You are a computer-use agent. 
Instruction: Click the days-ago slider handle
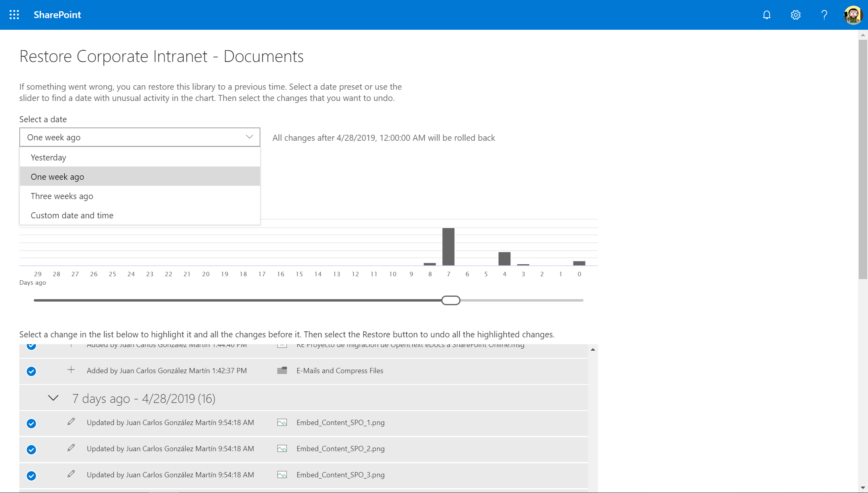pos(451,300)
